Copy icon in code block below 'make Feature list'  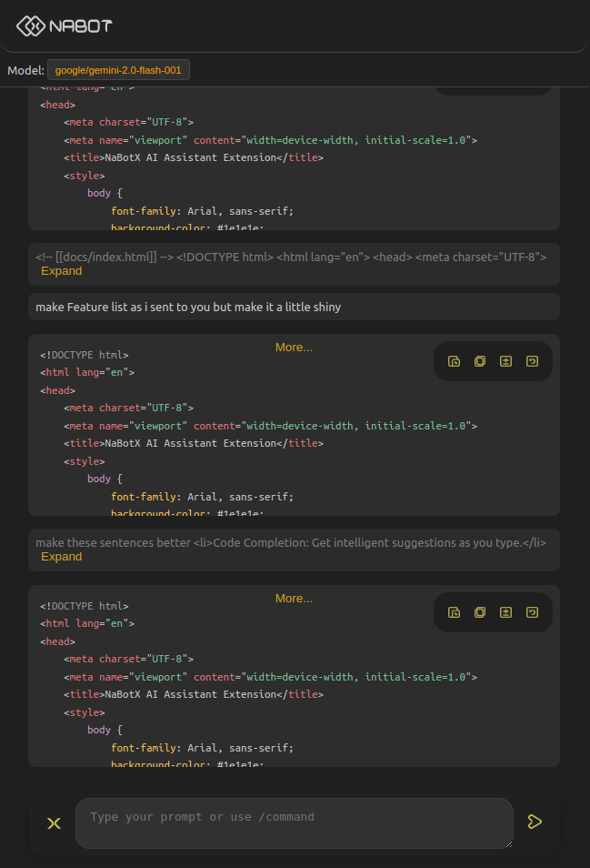(x=480, y=361)
